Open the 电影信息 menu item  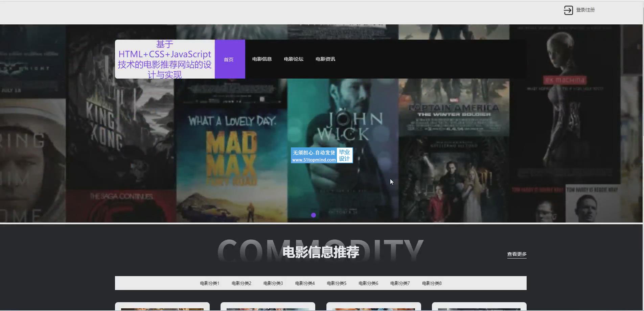262,59
